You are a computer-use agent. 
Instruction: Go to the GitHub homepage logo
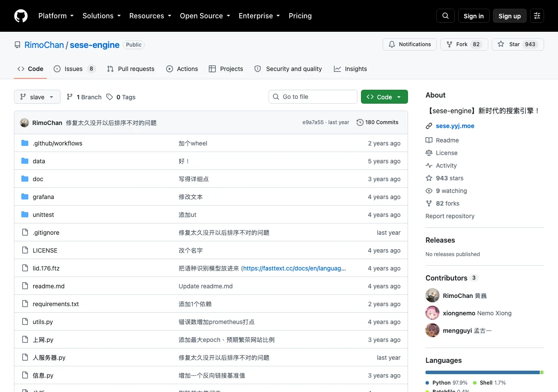(21, 16)
